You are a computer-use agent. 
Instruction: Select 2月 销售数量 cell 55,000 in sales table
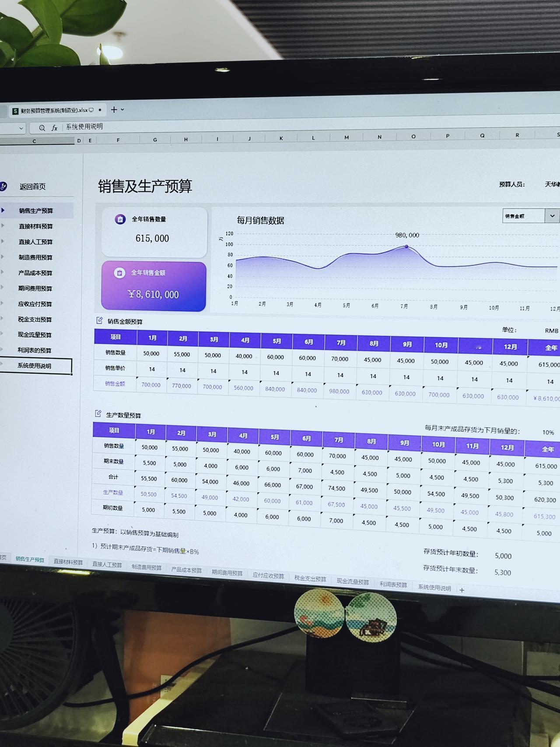[182, 354]
